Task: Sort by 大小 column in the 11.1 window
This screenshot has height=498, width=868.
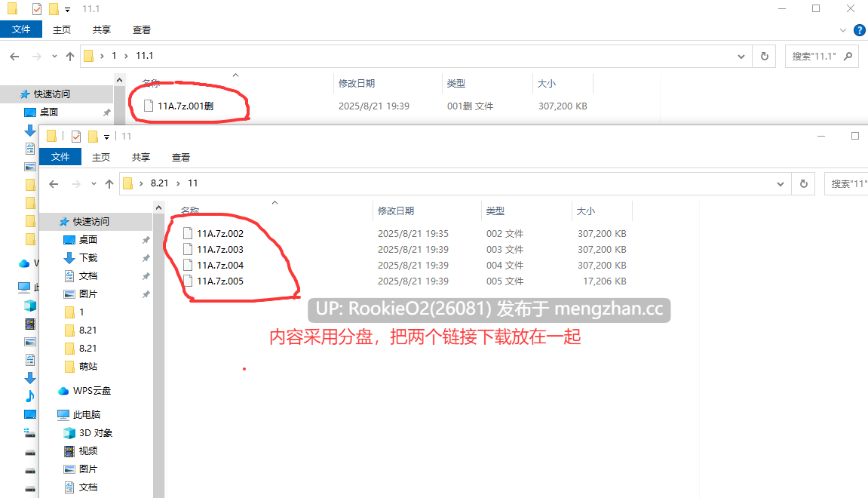Action: click(x=547, y=83)
